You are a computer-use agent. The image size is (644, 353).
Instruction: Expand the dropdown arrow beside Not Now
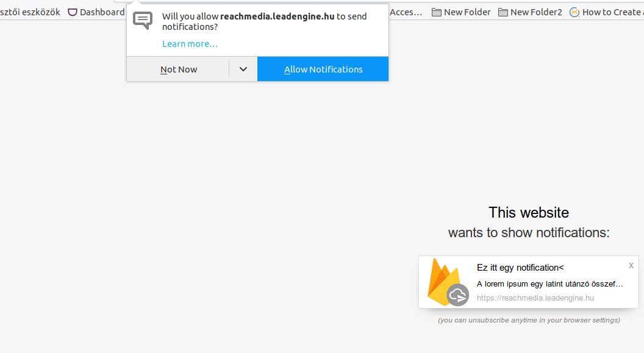(243, 69)
